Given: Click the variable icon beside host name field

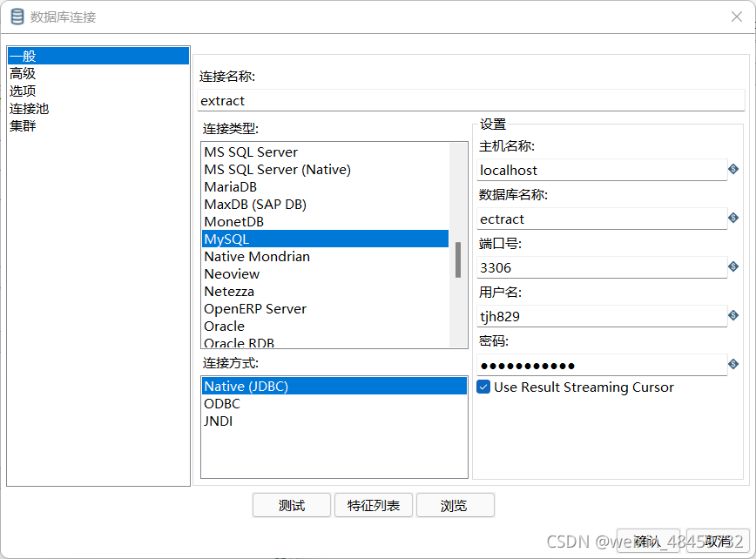Looking at the screenshot, I should tap(733, 169).
